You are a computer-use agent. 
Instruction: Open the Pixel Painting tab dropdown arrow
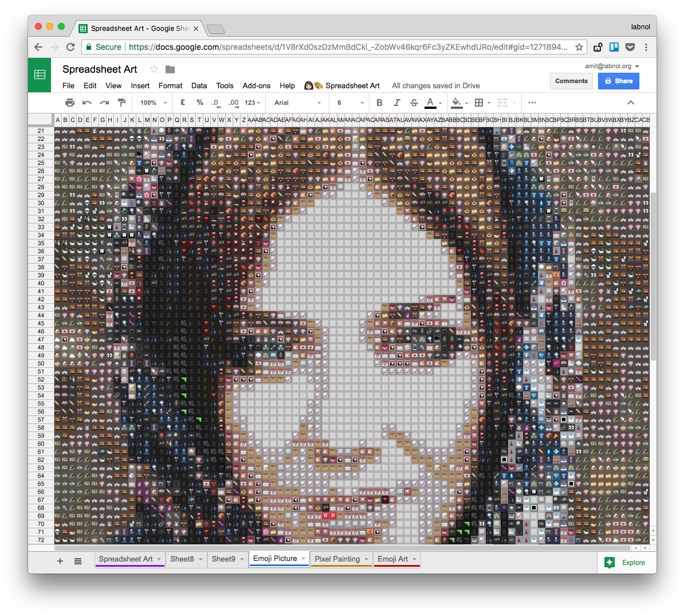point(367,559)
